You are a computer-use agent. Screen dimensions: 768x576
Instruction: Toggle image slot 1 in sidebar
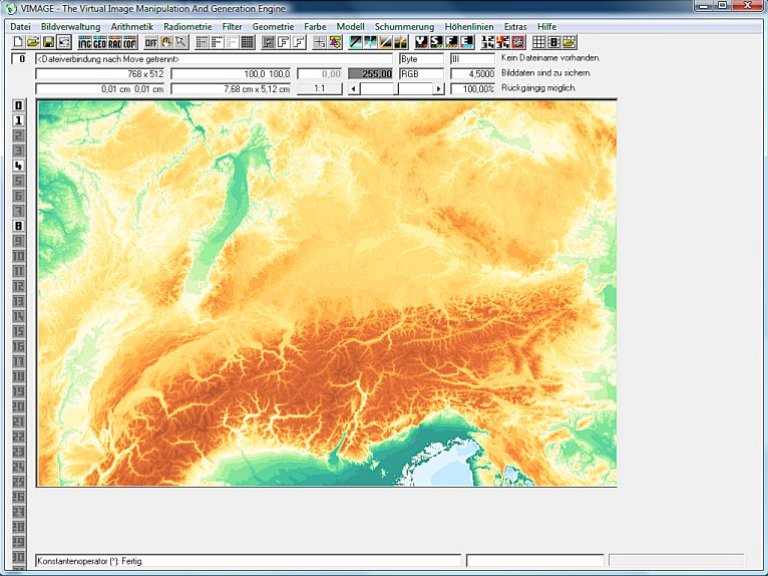(18, 120)
